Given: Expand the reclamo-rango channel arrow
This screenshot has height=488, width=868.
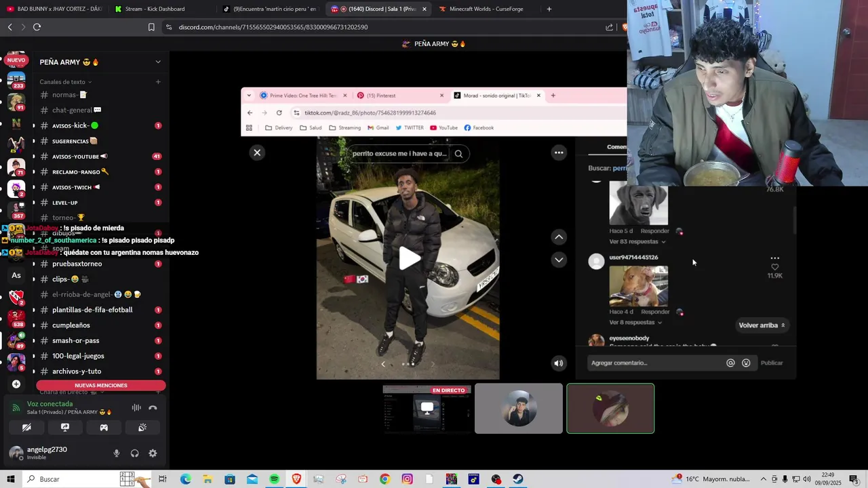Looking at the screenshot, I should (x=33, y=171).
